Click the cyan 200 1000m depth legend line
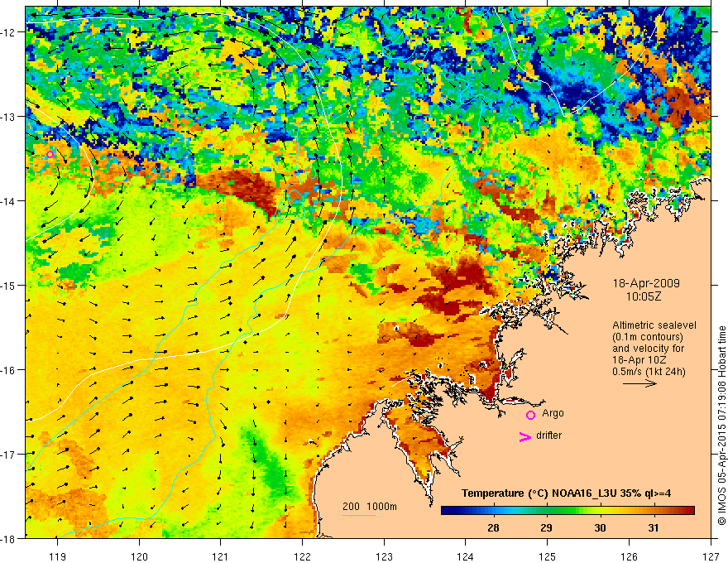Viewport: 728px width, 563px height. pos(359,515)
